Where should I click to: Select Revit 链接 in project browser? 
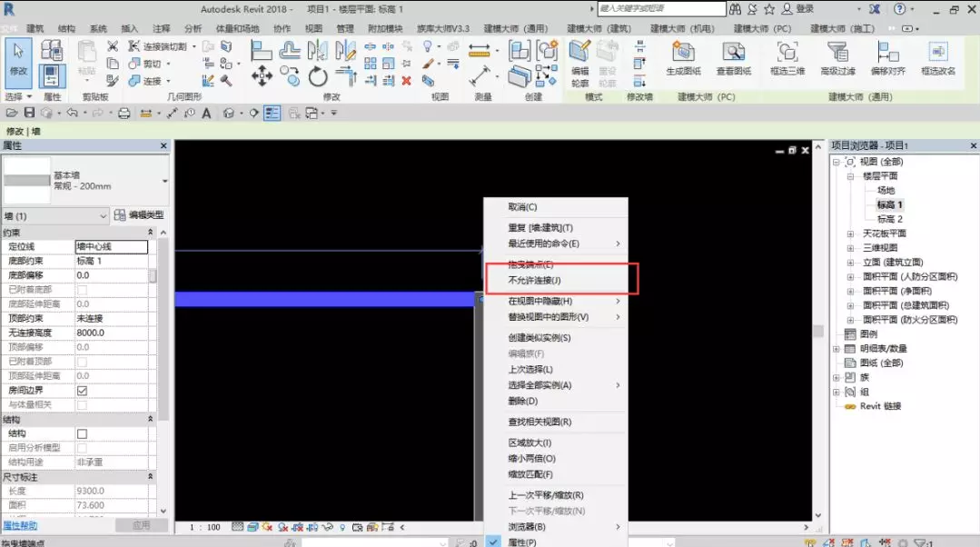point(880,406)
